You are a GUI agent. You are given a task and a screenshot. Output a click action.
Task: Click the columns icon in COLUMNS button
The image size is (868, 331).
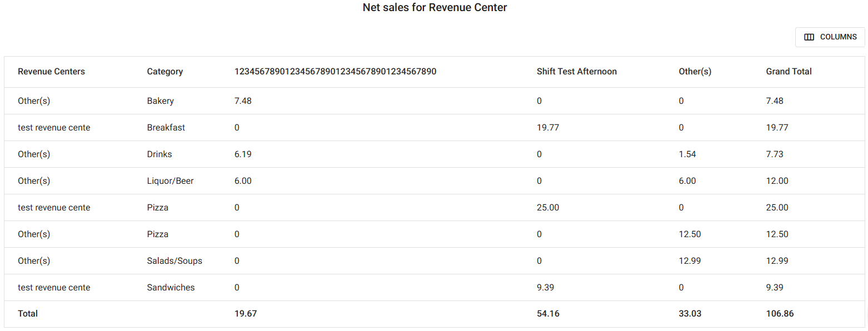(x=809, y=37)
